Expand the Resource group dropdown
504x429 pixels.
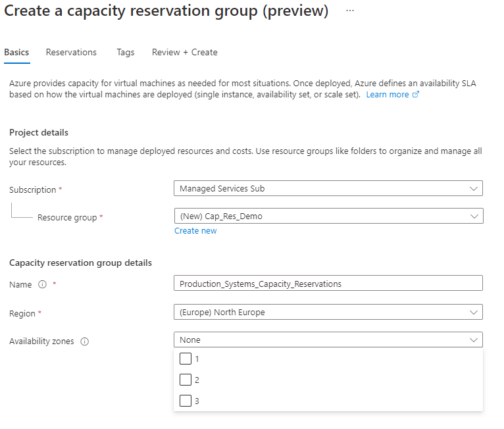point(328,216)
